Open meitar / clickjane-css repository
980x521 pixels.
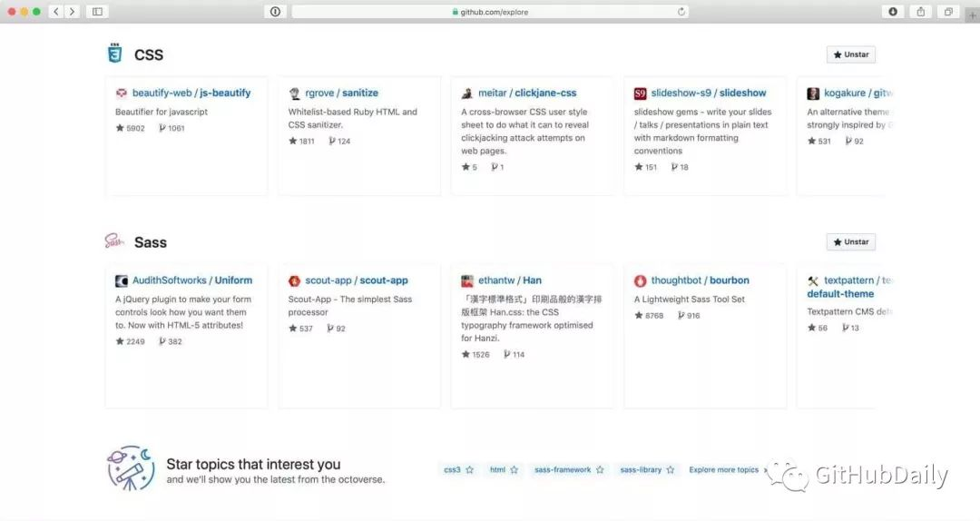click(527, 93)
